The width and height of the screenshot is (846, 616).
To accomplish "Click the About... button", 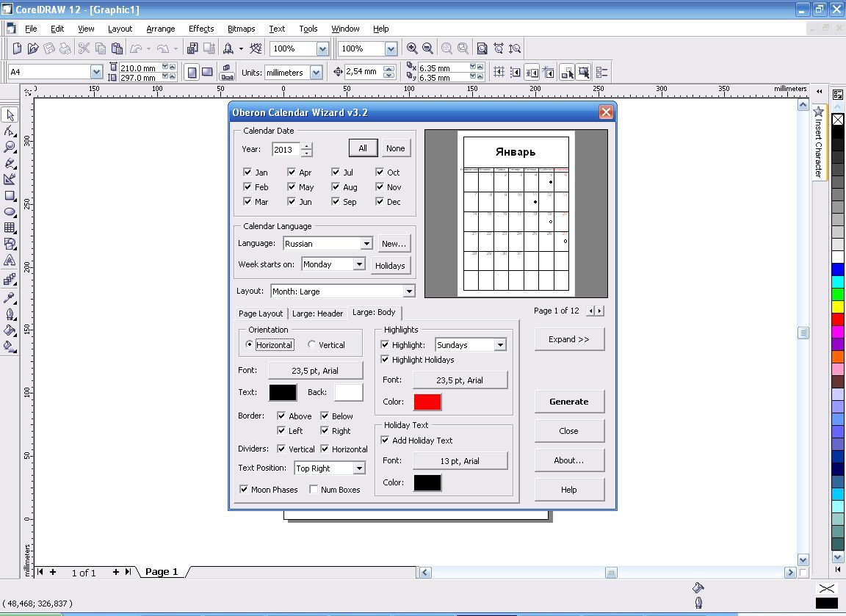I will 569,460.
